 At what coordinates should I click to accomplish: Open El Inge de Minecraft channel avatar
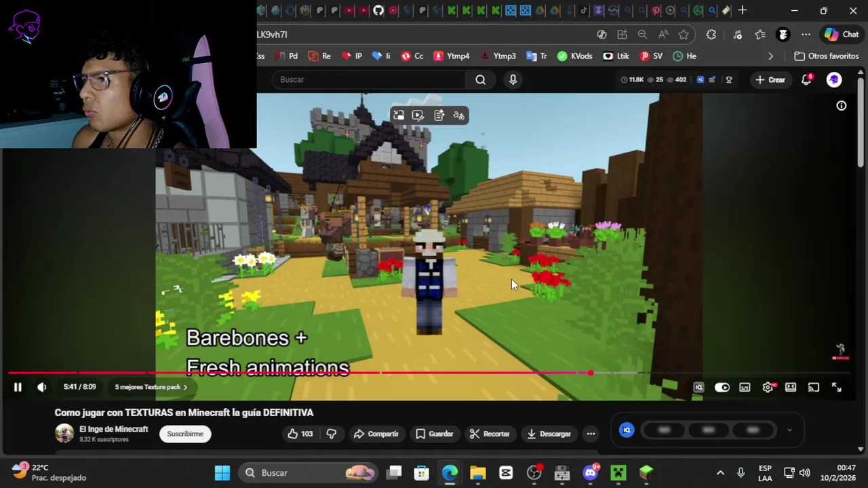coord(64,433)
